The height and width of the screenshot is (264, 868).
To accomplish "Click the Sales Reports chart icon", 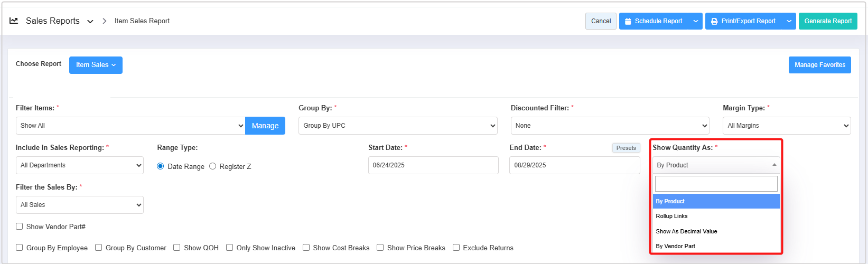I will 14,21.
